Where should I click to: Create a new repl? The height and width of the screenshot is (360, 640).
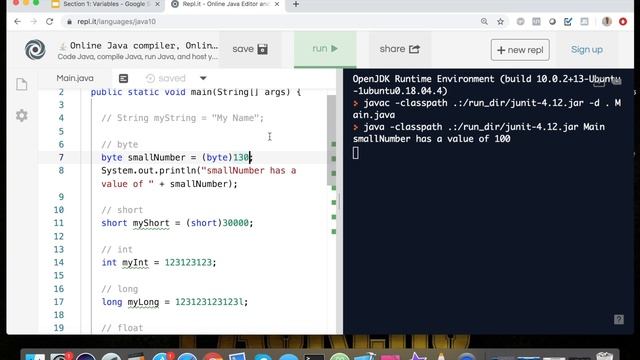520,50
